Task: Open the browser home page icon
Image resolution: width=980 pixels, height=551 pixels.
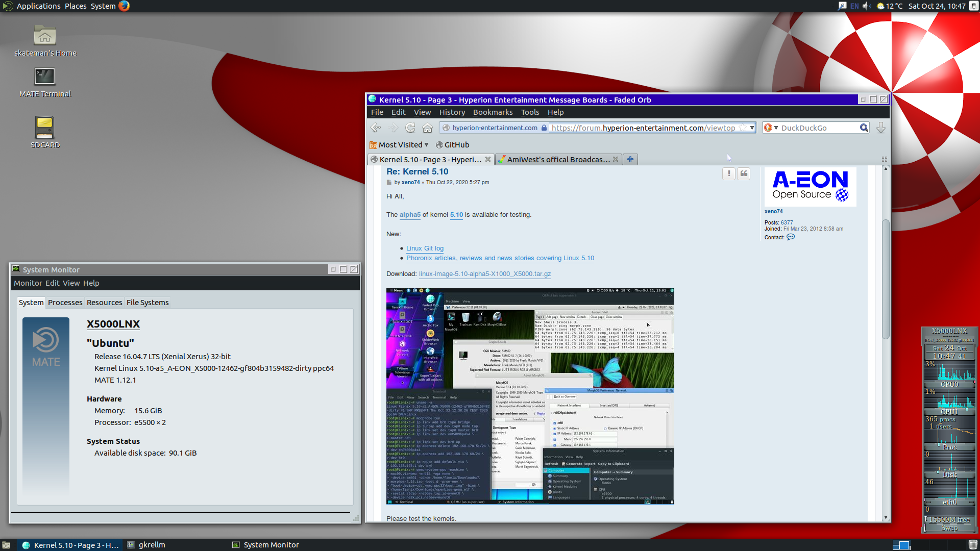Action: click(x=428, y=128)
